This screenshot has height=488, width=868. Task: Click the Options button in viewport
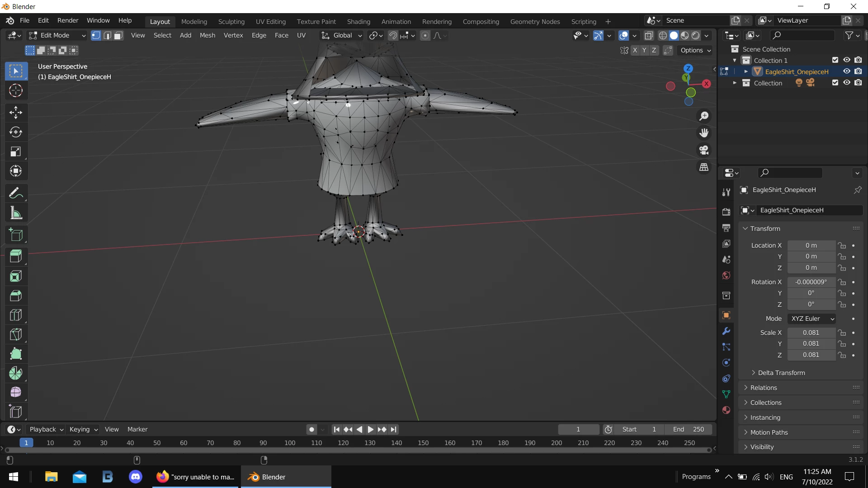[695, 50]
